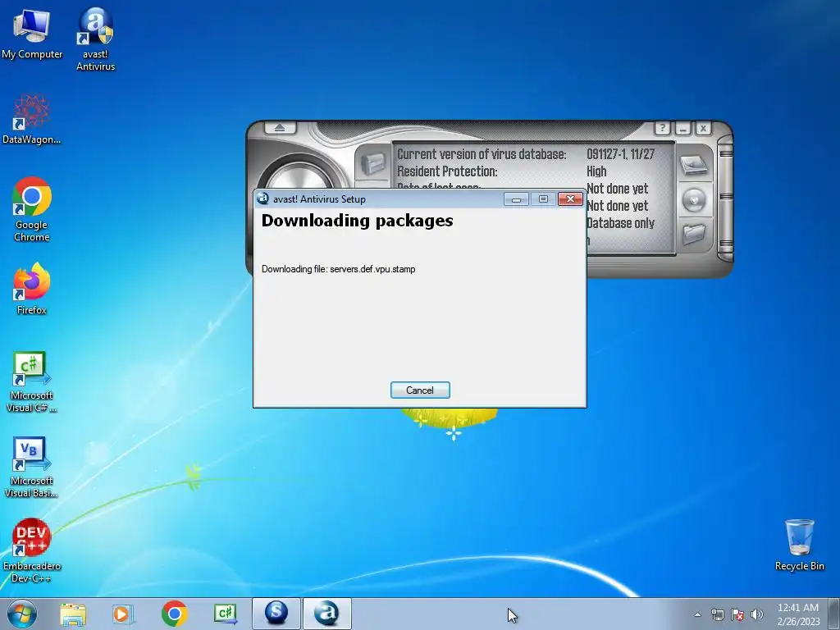
Task: Click the right-side slider grip of avast
Action: click(x=725, y=199)
